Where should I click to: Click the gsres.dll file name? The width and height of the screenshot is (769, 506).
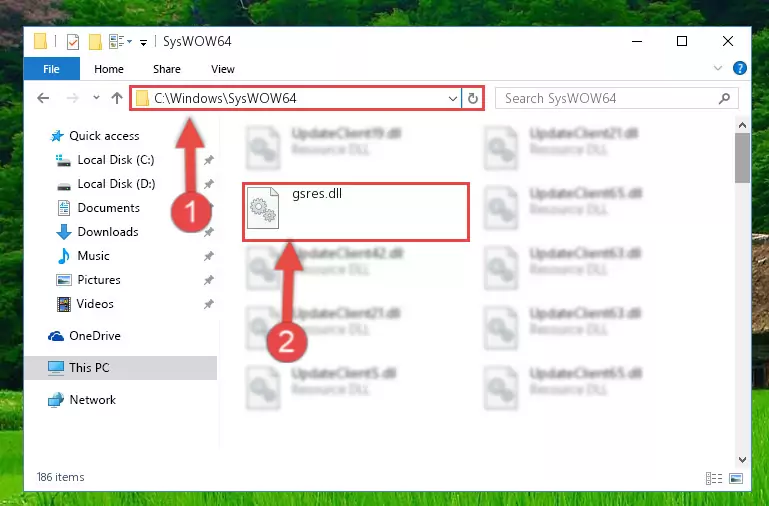pyautogui.click(x=317, y=194)
